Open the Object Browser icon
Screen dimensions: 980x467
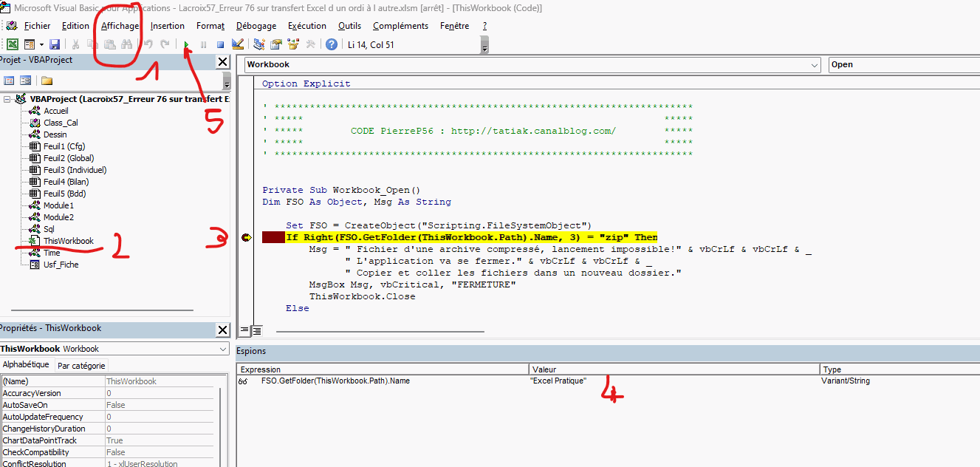pyautogui.click(x=293, y=45)
